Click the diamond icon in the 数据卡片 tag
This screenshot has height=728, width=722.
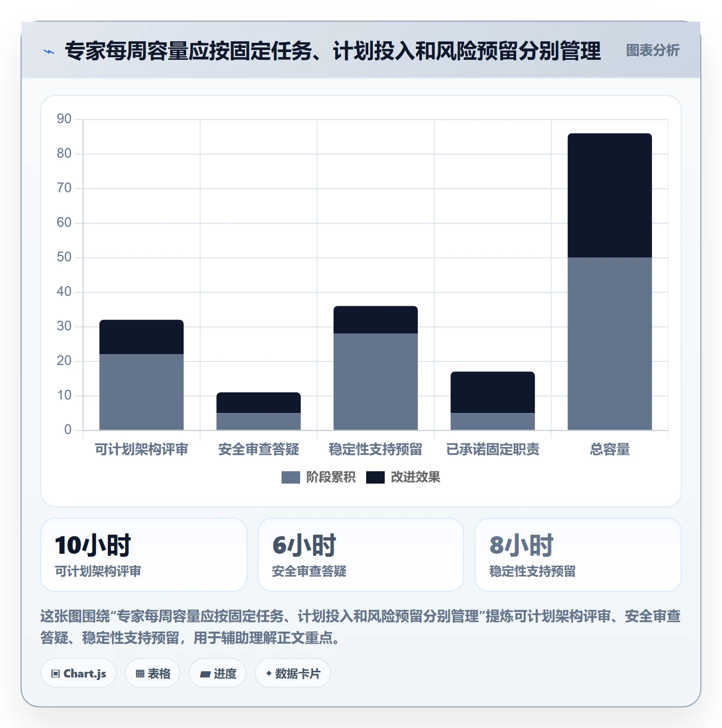pos(269,673)
